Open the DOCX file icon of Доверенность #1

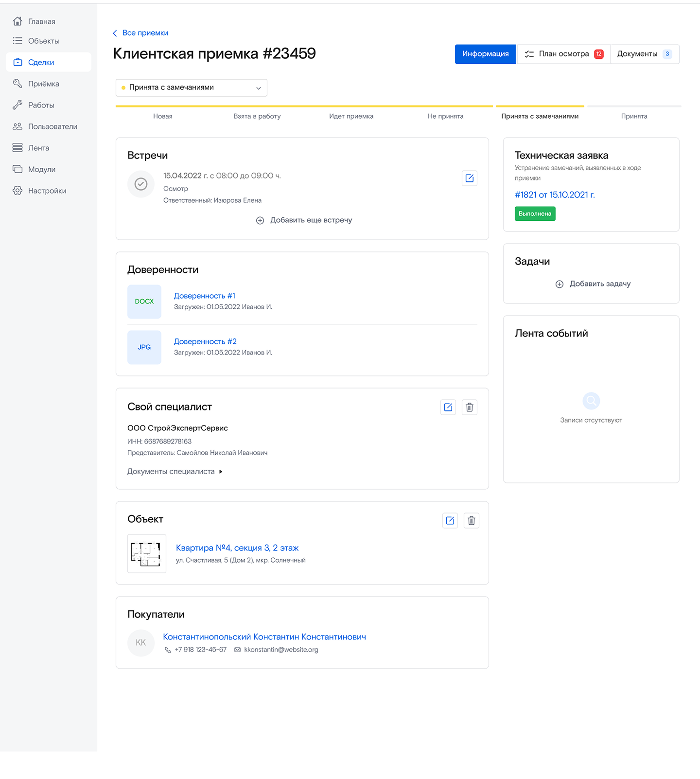click(x=144, y=301)
